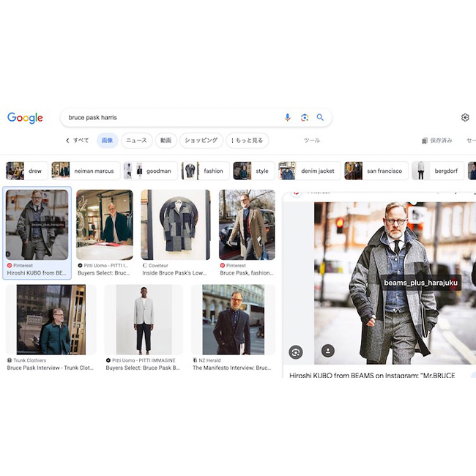The image size is (476, 476).
Task: Apply the 'san francisco' suggestion chip
Action: [374, 171]
